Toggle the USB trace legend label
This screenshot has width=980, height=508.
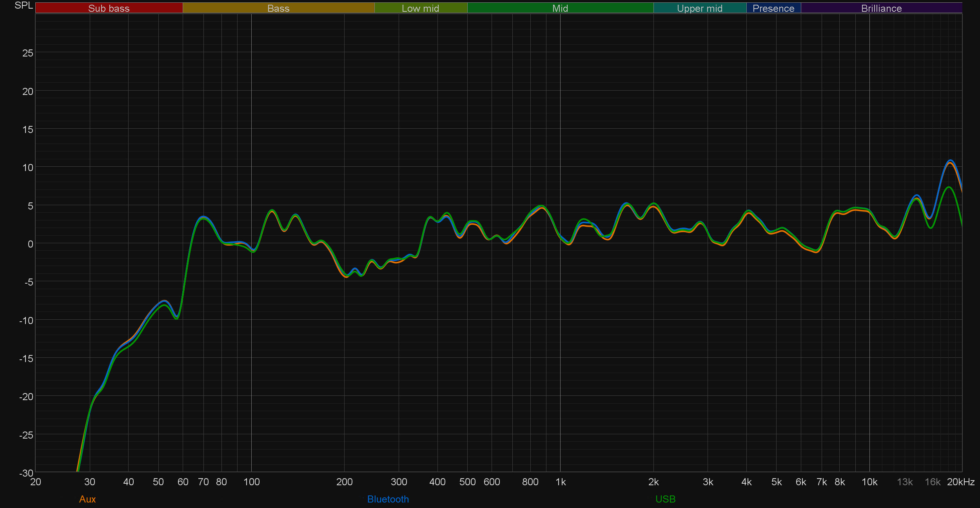665,499
